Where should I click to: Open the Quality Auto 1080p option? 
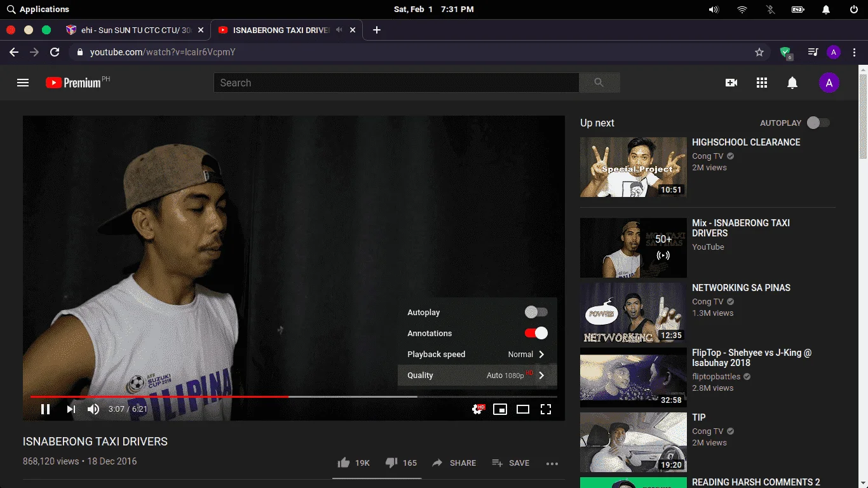pyautogui.click(x=477, y=376)
